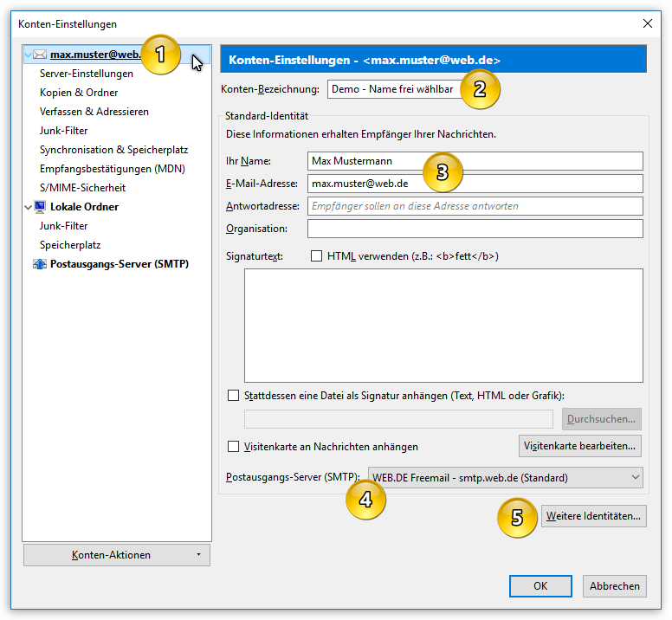Open S/MIME-Sicherheit settings

pyautogui.click(x=82, y=188)
